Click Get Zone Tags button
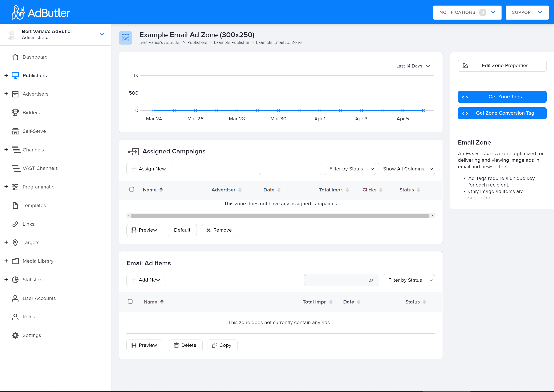Image resolution: width=554 pixels, height=392 pixels. 502,97
